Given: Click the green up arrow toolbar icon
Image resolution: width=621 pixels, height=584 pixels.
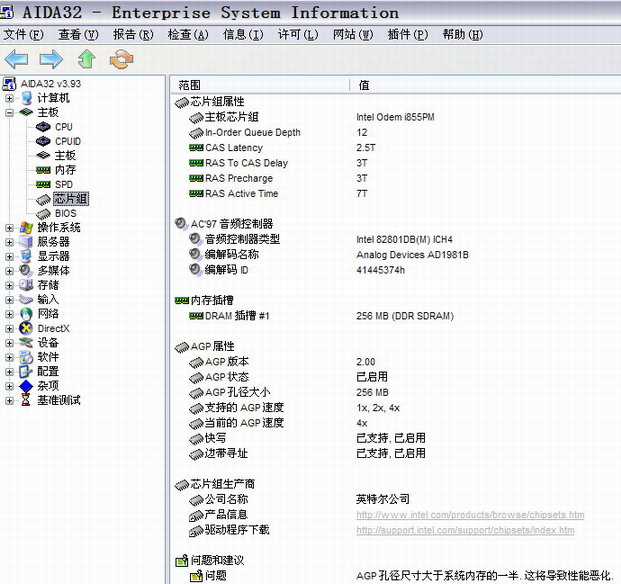Looking at the screenshot, I should point(86,59).
